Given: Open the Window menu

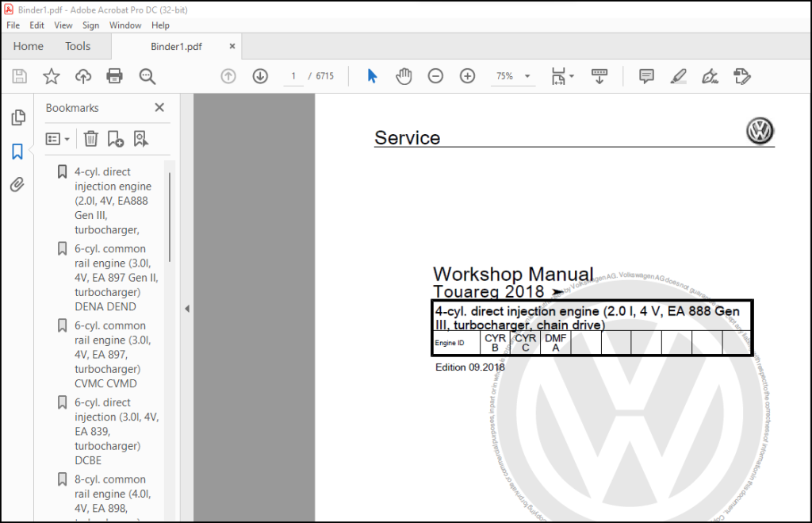Looking at the screenshot, I should click(125, 25).
